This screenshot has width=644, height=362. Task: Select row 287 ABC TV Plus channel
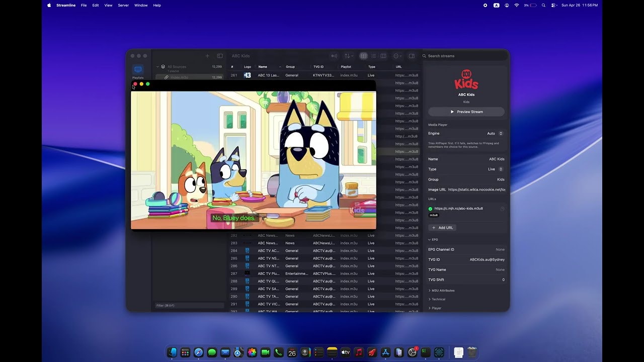[x=325, y=274]
